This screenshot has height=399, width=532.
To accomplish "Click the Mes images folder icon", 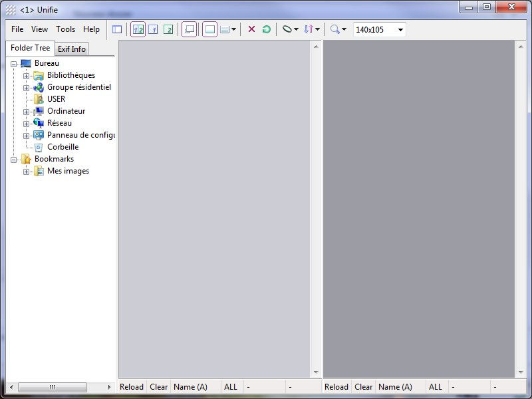I will point(39,172).
